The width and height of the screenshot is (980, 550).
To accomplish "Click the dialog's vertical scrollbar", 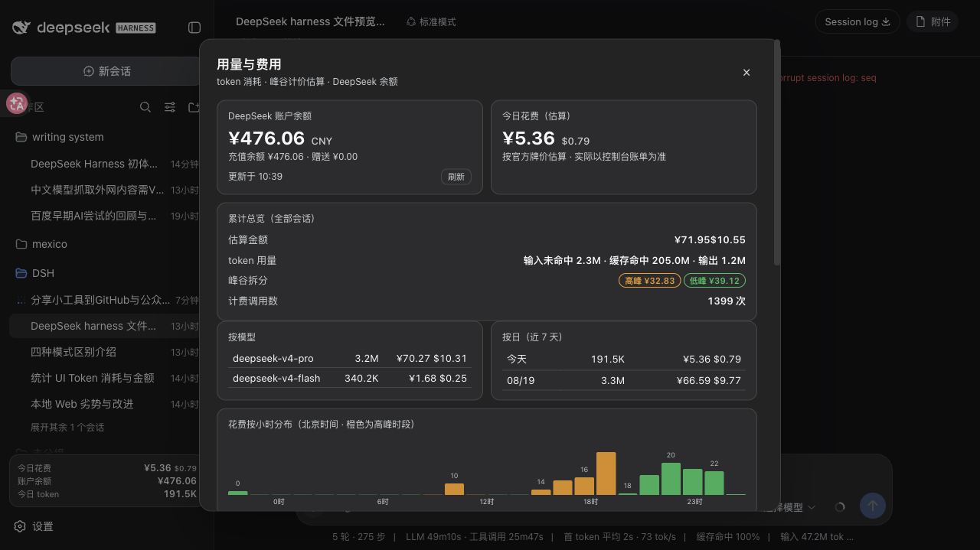I will coord(777,153).
